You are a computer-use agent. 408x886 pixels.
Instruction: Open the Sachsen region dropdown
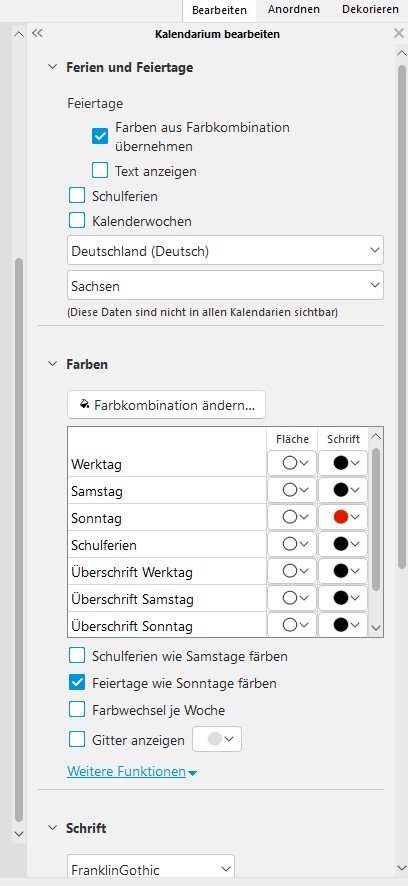pos(225,285)
